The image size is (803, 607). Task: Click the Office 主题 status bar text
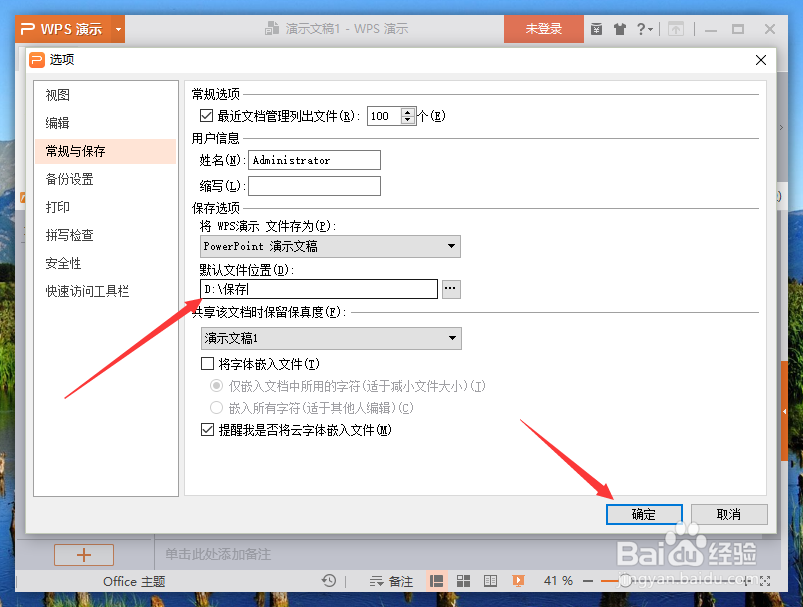pyautogui.click(x=134, y=581)
